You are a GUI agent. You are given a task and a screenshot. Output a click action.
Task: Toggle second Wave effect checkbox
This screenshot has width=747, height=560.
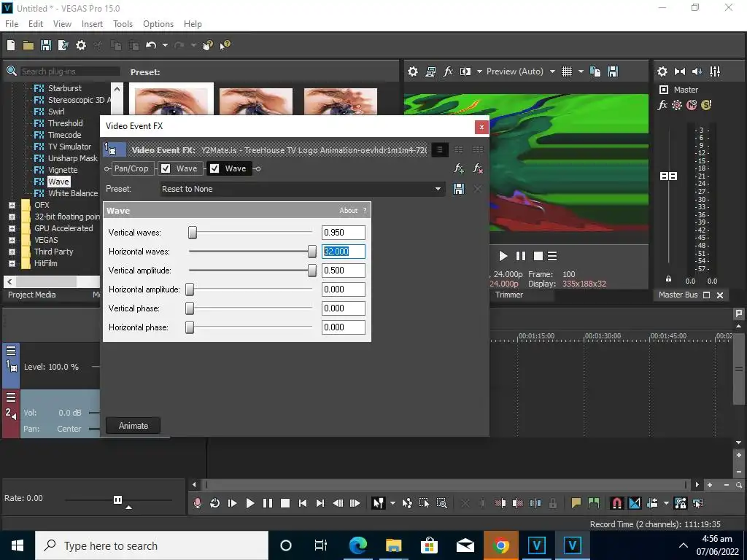214,168
